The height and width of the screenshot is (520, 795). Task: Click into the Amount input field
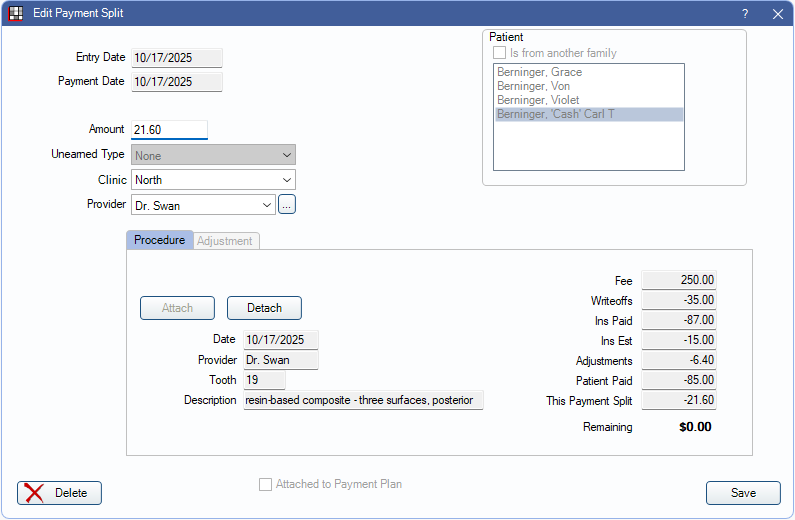coord(169,129)
